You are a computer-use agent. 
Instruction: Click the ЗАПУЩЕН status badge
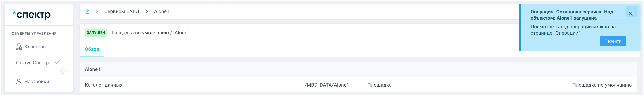pyautogui.click(x=96, y=33)
